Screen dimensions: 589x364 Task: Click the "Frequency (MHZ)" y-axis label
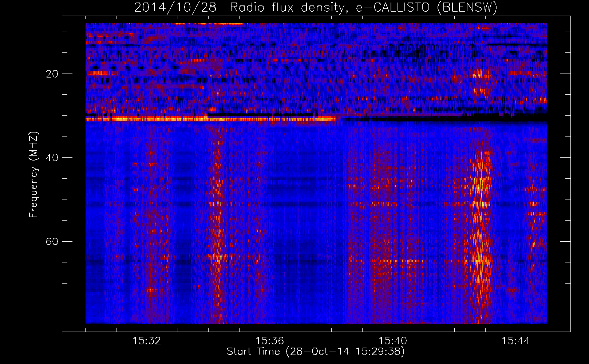pyautogui.click(x=33, y=175)
